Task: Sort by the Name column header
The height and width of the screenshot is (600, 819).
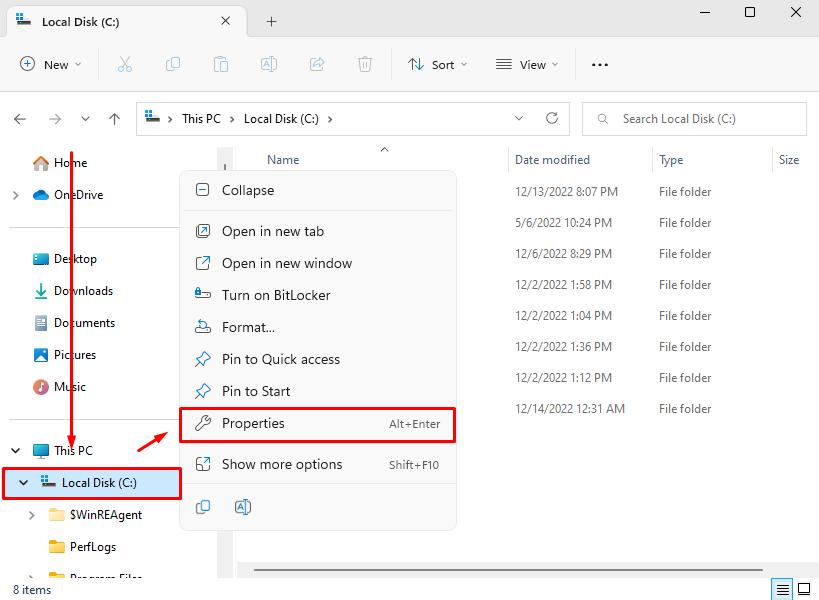Action: [283, 160]
